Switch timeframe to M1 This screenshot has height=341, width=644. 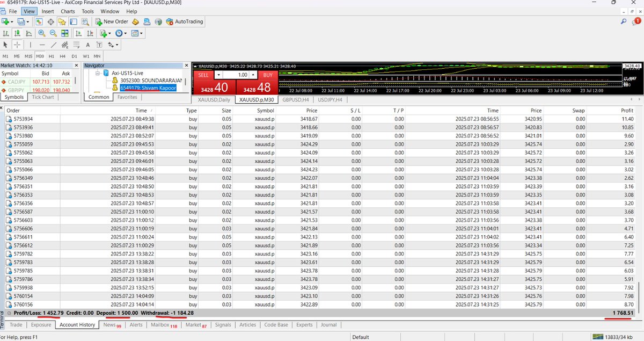(x=5, y=56)
